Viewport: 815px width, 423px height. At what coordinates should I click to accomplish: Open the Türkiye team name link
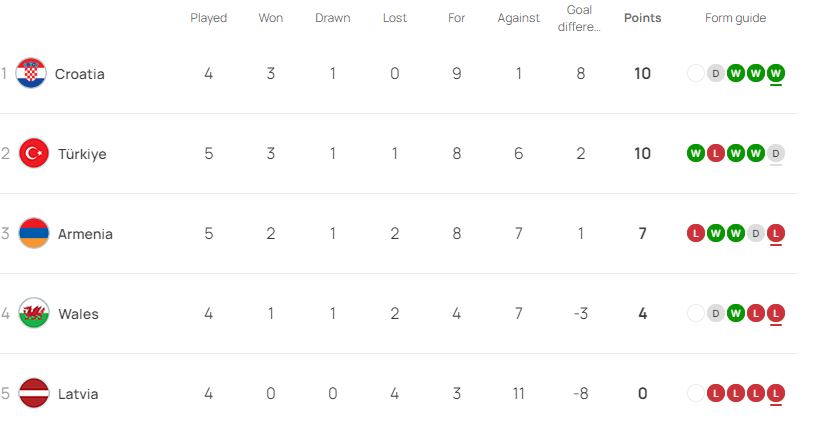(x=82, y=154)
